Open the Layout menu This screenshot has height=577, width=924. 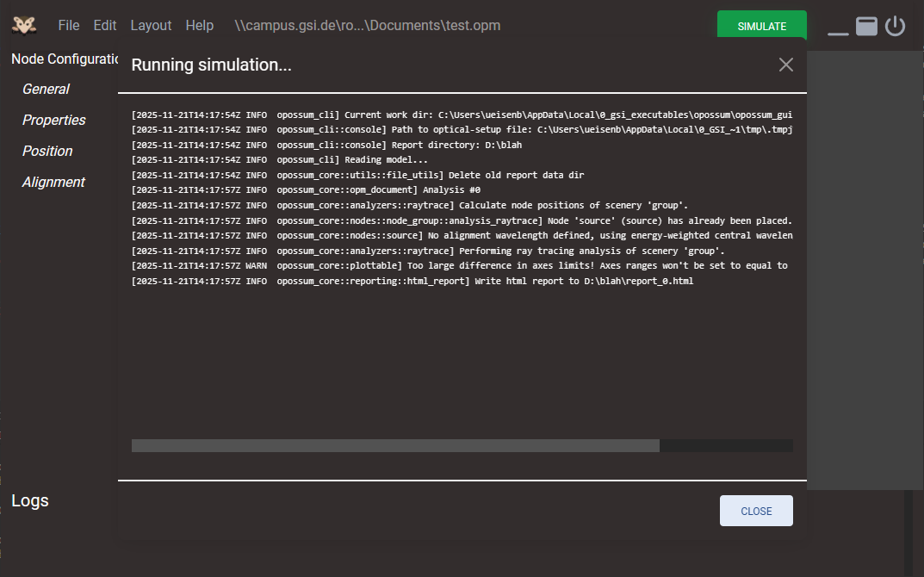point(151,25)
